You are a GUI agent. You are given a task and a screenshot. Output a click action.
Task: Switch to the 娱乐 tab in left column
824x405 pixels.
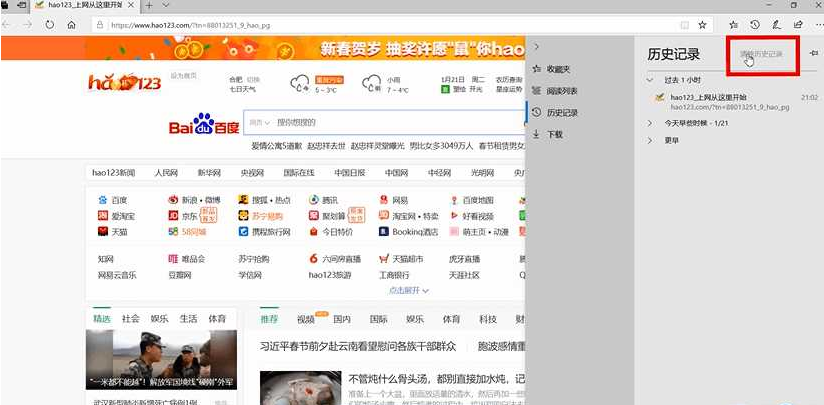point(159,319)
